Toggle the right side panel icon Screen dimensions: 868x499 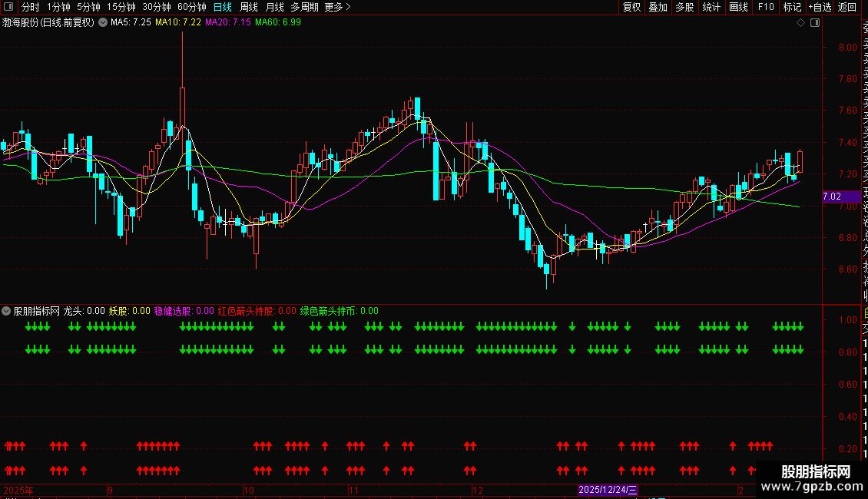click(815, 23)
